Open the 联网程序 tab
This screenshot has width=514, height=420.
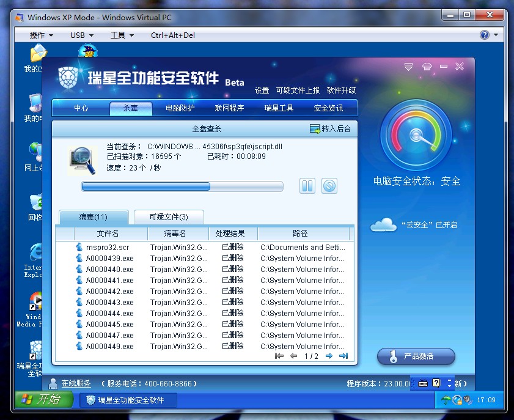(x=229, y=108)
